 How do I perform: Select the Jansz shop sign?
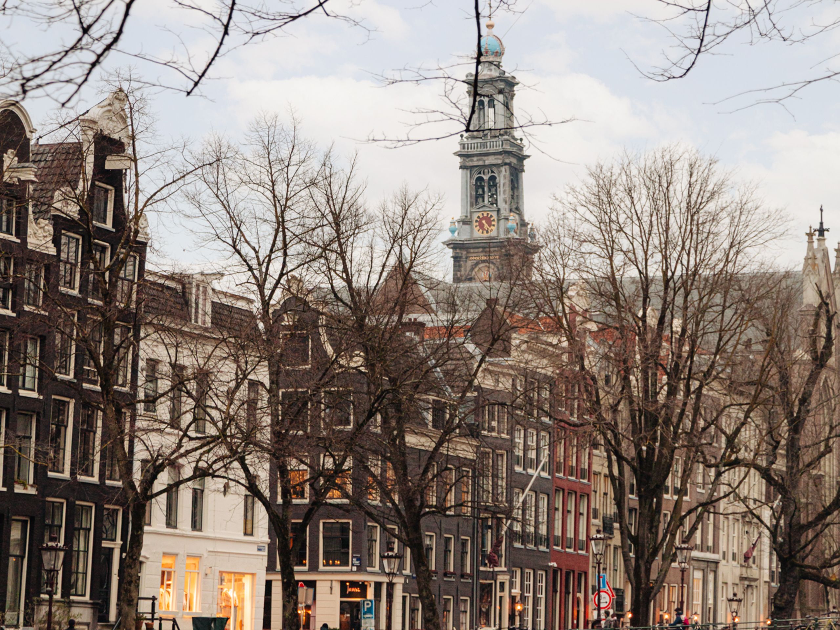click(354, 590)
